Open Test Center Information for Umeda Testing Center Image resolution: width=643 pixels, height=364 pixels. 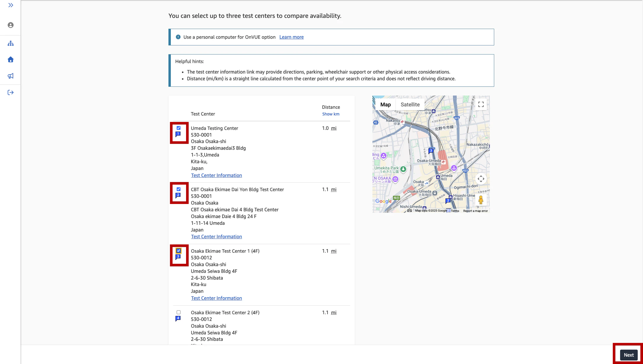[217, 175]
